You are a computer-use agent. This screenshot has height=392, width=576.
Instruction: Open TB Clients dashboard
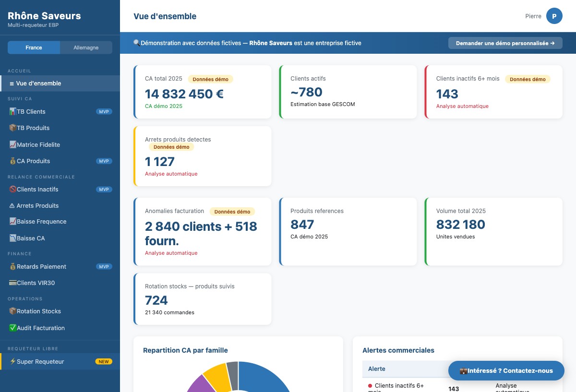(60, 111)
